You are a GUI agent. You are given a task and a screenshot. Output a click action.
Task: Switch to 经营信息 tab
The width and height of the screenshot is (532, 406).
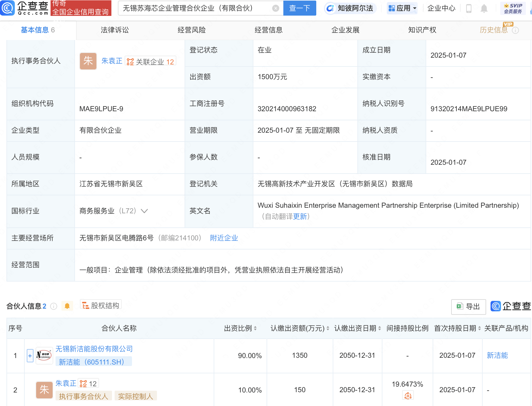[x=269, y=30]
